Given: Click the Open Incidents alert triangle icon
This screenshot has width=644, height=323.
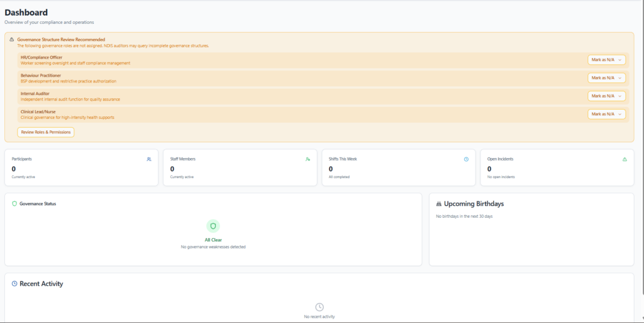Looking at the screenshot, I should (625, 159).
